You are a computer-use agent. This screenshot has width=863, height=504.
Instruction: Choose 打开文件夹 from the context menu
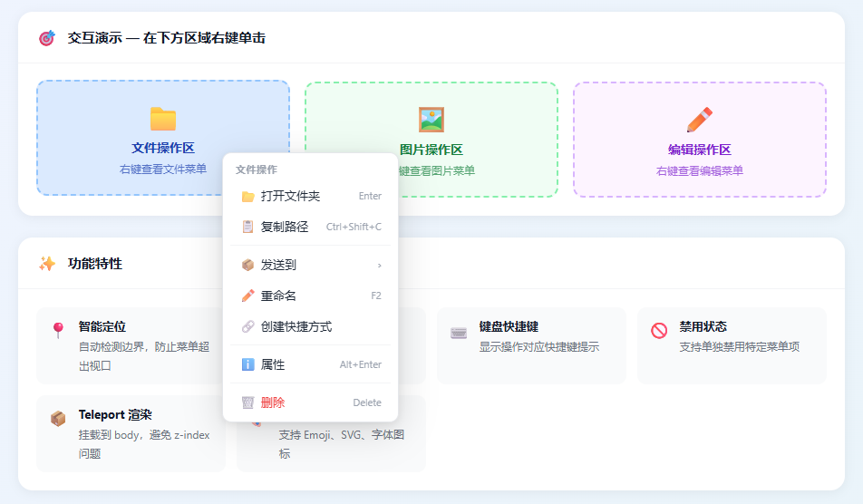(x=310, y=197)
